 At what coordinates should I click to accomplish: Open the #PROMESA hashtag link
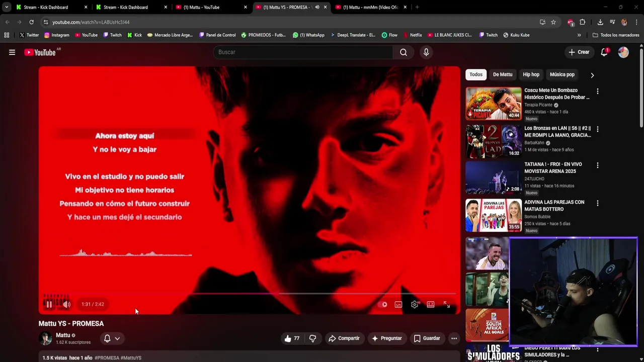tap(107, 358)
